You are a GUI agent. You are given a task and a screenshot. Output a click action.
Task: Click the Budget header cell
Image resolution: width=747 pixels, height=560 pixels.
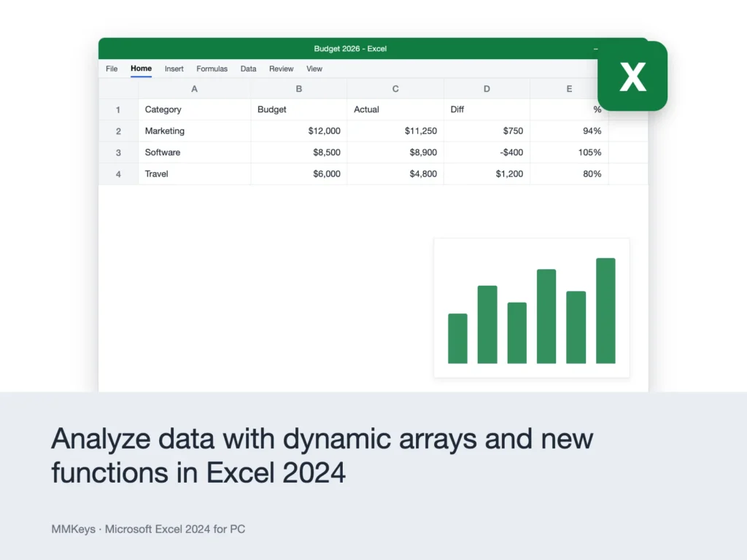tap(298, 109)
